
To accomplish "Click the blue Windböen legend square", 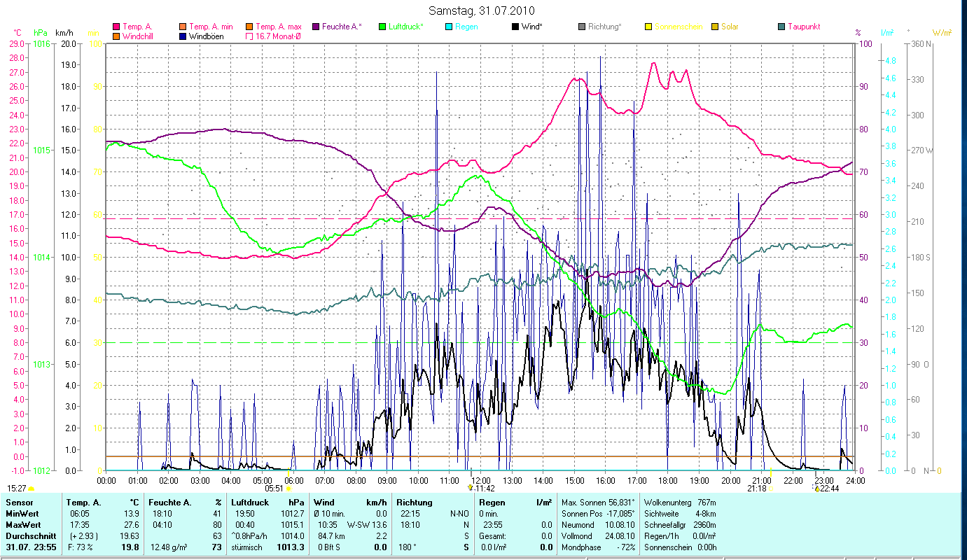I will [x=182, y=36].
